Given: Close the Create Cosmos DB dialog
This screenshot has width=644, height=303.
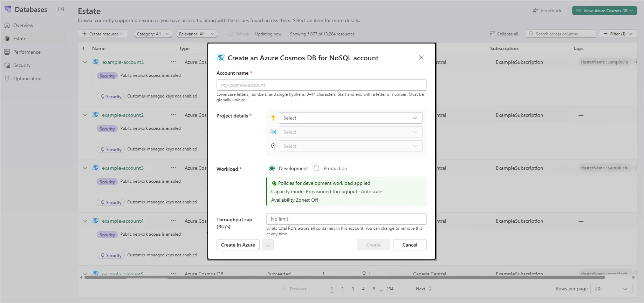Looking at the screenshot, I should click(421, 58).
